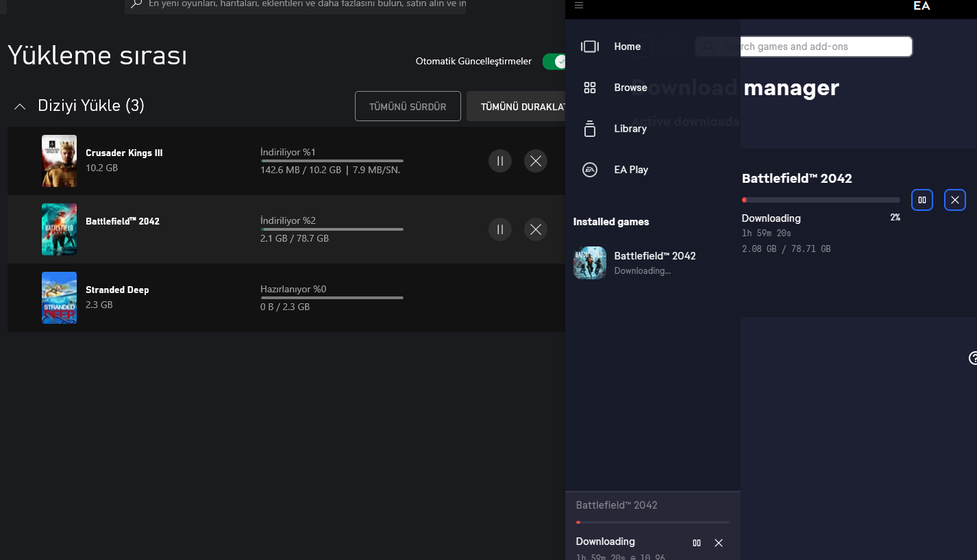Image resolution: width=977 pixels, height=560 pixels.
Task: Click the 0 B / 2.3 GB text
Action: [285, 307]
